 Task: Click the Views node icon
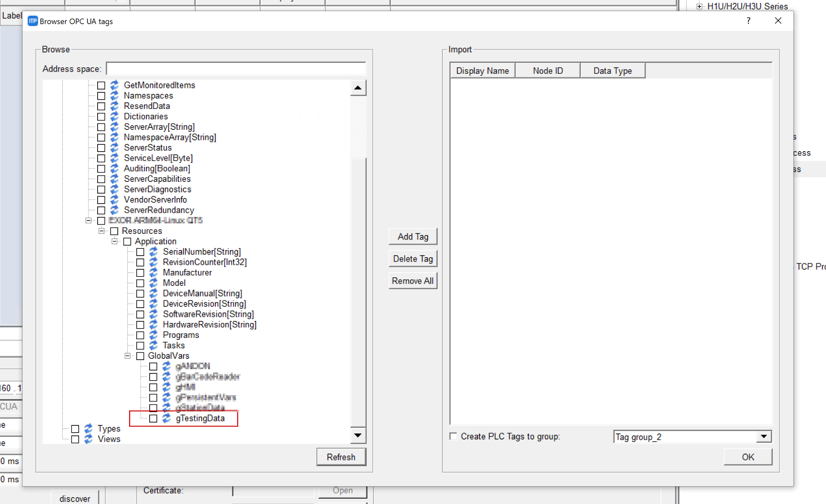88,439
